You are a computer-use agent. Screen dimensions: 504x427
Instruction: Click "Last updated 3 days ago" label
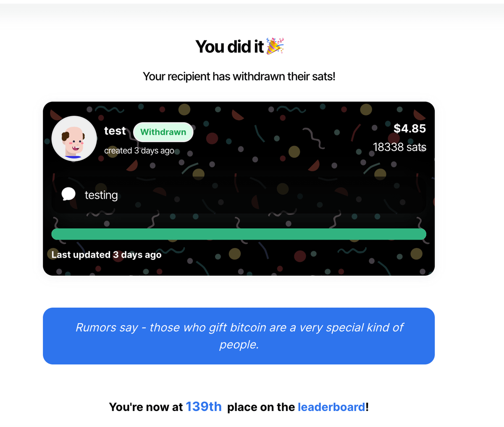click(x=106, y=255)
